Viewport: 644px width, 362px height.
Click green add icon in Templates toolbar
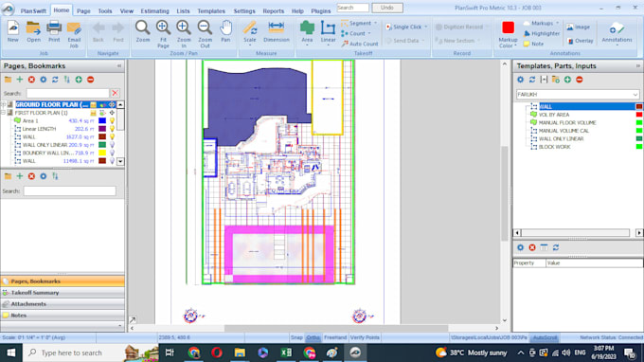[x=567, y=80]
